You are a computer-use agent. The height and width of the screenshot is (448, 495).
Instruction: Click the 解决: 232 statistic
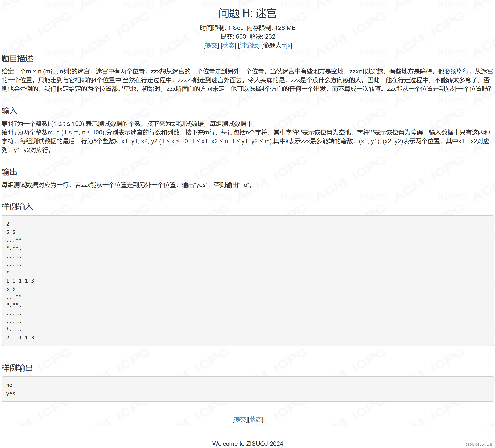click(262, 37)
